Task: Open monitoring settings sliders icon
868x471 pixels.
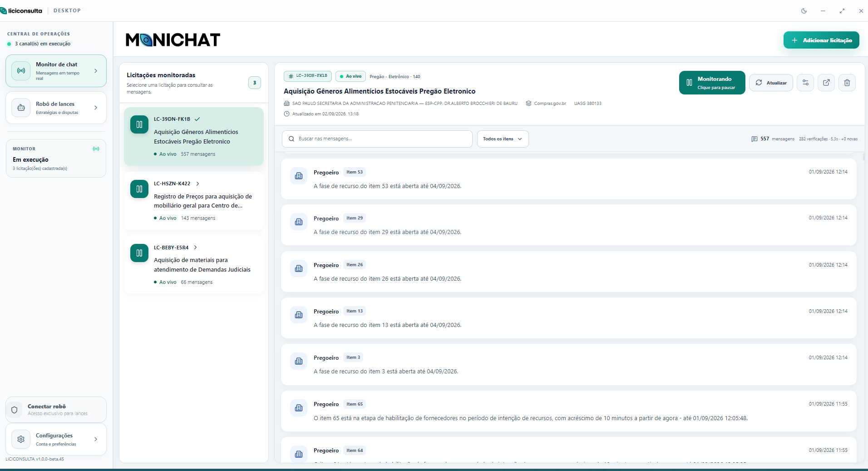Action: [x=805, y=83]
